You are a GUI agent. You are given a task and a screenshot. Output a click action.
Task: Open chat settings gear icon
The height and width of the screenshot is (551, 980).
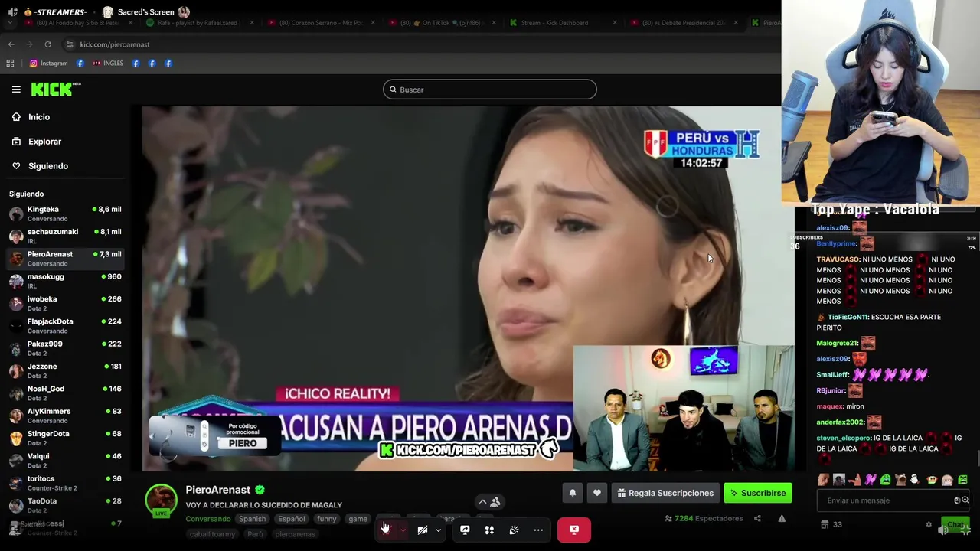pos(929,525)
